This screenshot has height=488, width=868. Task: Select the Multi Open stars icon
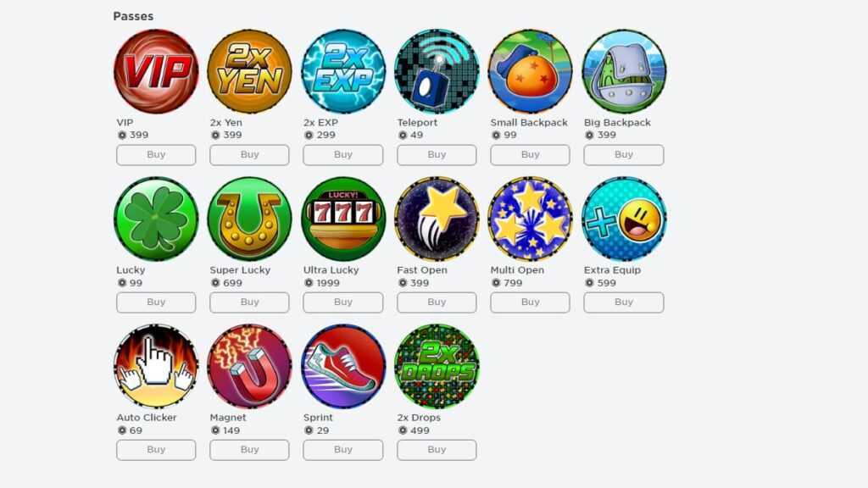(x=531, y=219)
